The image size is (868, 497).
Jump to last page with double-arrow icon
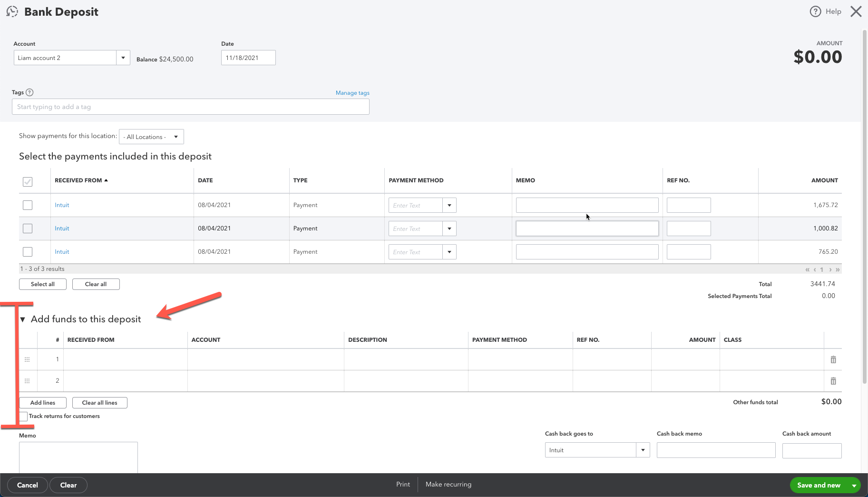tap(838, 269)
